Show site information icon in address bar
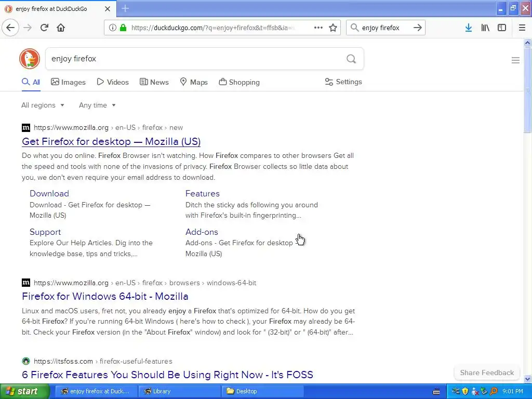Screen dimensions: 532x399 point(112,28)
